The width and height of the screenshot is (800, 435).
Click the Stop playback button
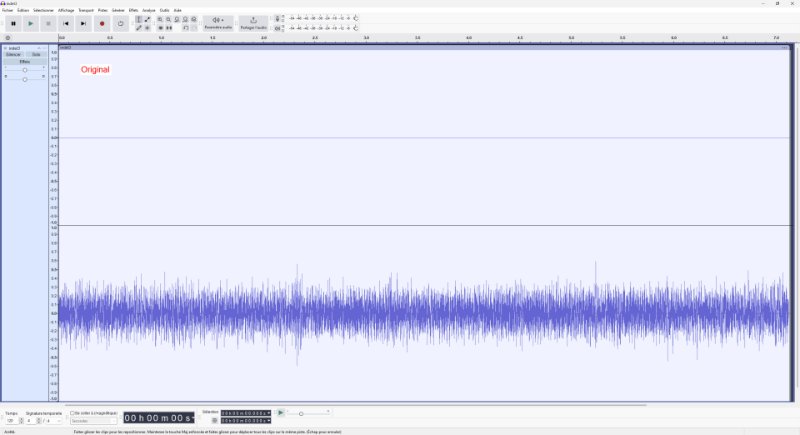47,23
